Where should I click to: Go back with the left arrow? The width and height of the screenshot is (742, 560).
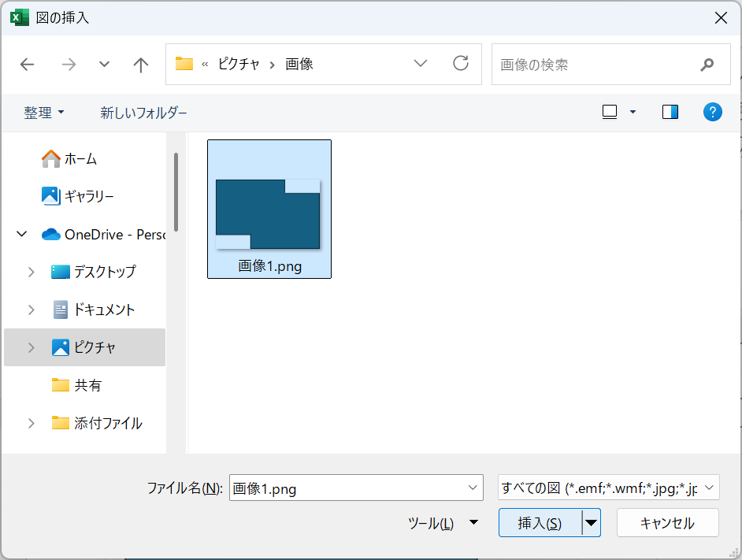coord(27,65)
